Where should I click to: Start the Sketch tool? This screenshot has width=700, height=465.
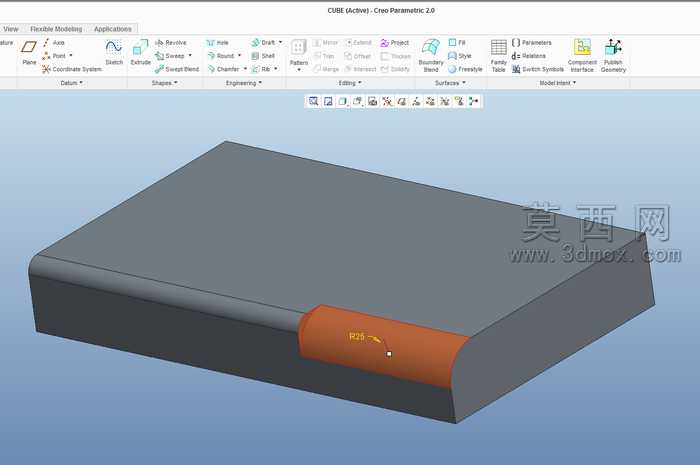(114, 52)
